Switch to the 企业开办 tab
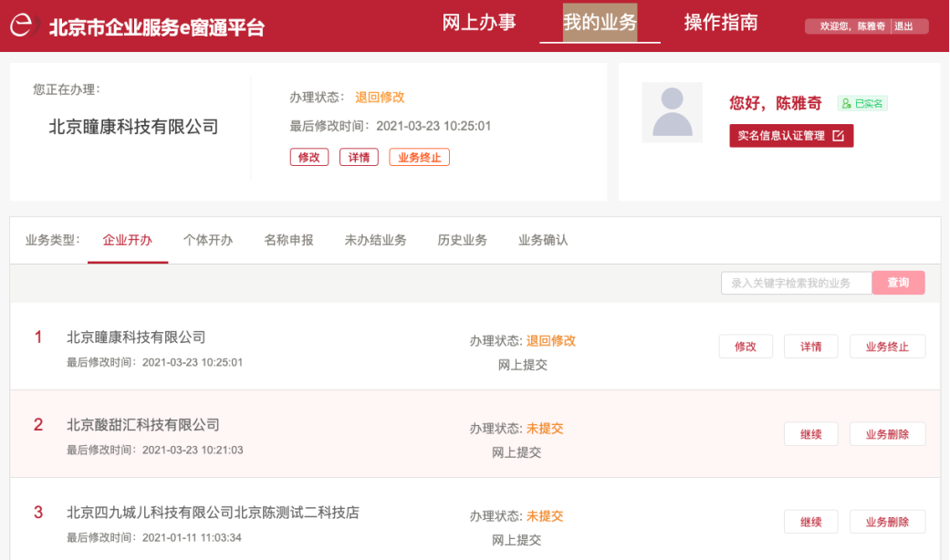Screen dimensions: 950x560 point(127,241)
